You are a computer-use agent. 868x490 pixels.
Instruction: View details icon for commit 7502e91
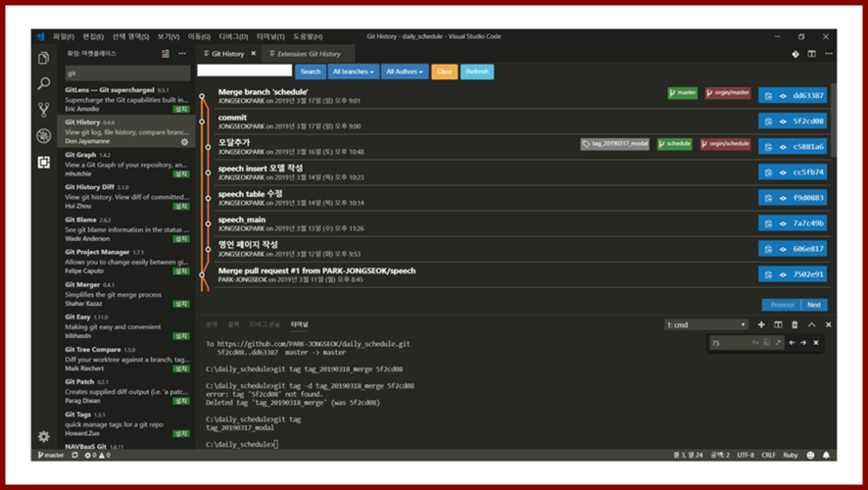783,274
